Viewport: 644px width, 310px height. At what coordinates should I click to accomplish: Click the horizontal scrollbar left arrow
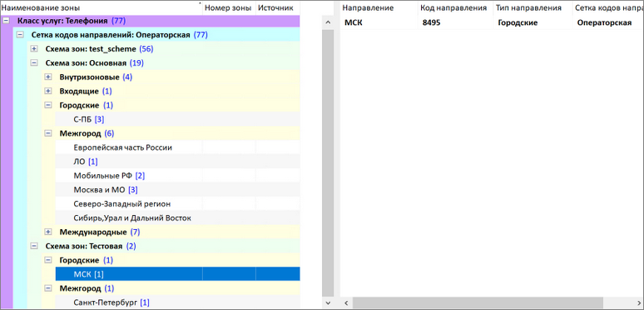click(x=346, y=303)
